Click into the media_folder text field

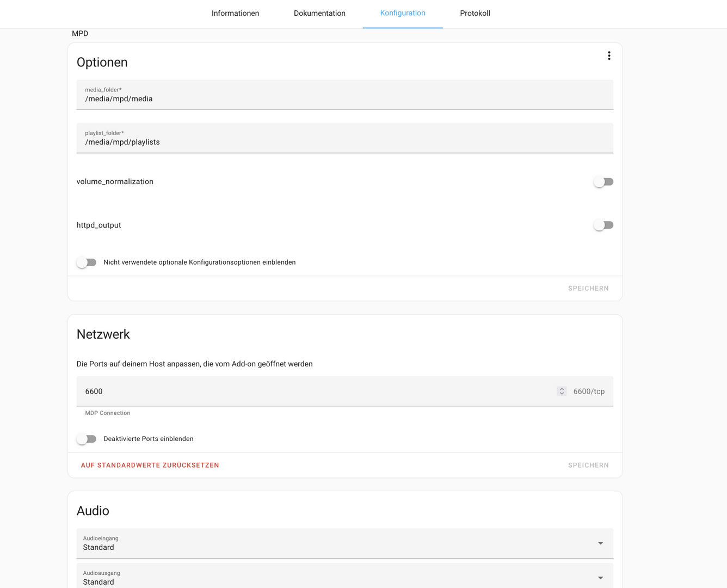tap(344, 99)
